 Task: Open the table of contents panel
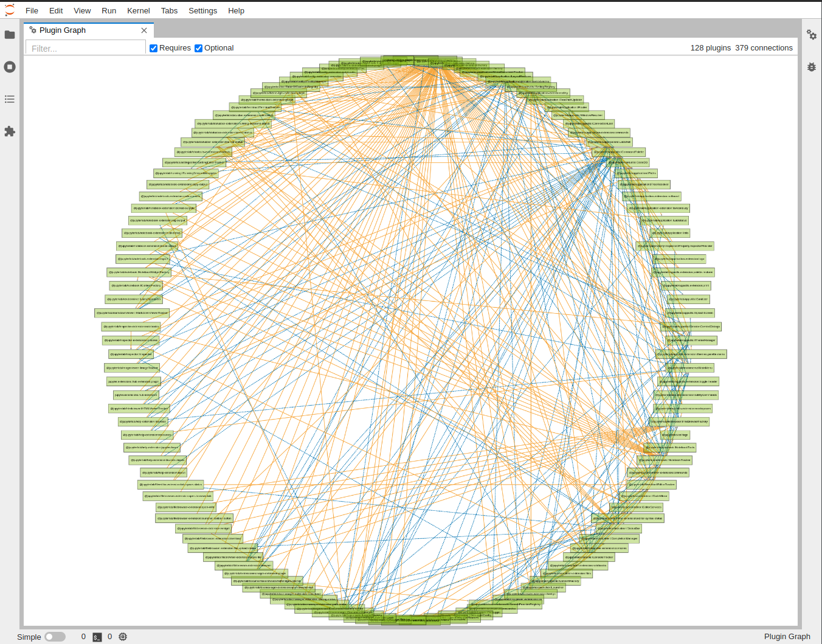(x=10, y=99)
